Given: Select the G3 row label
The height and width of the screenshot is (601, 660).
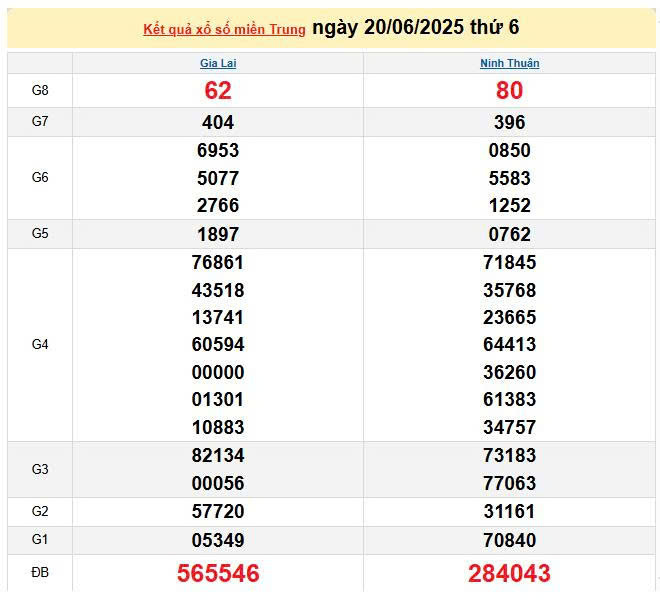Looking at the screenshot, I should pos(40,469).
